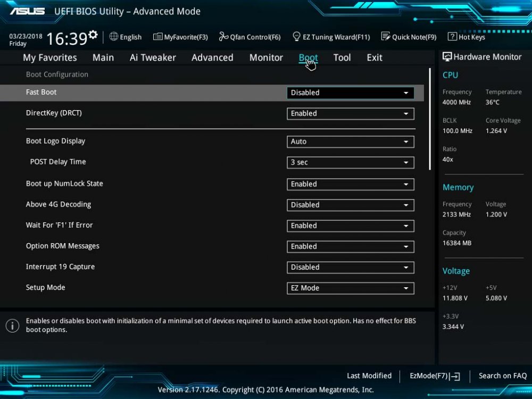Select the POST Delay Time label
Screen dimensions: 532x399
[x=58, y=162]
